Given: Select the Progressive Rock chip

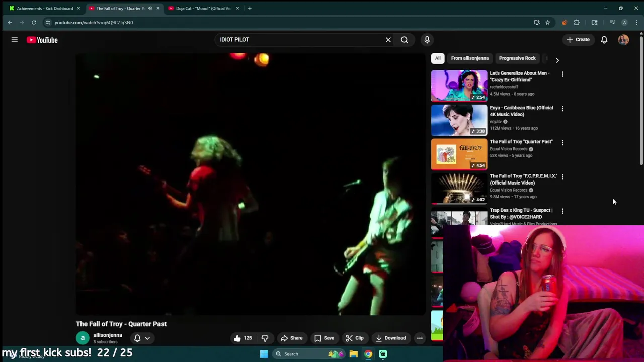Looking at the screenshot, I should point(517,58).
